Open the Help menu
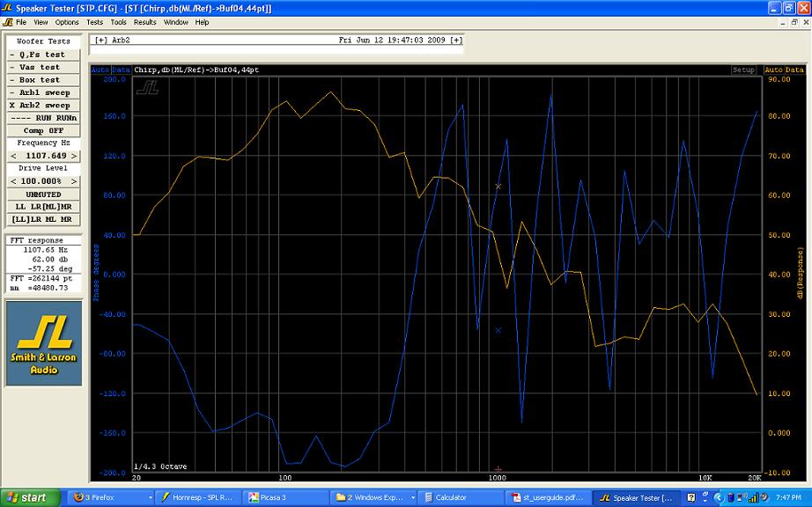812x507 pixels. [x=202, y=22]
